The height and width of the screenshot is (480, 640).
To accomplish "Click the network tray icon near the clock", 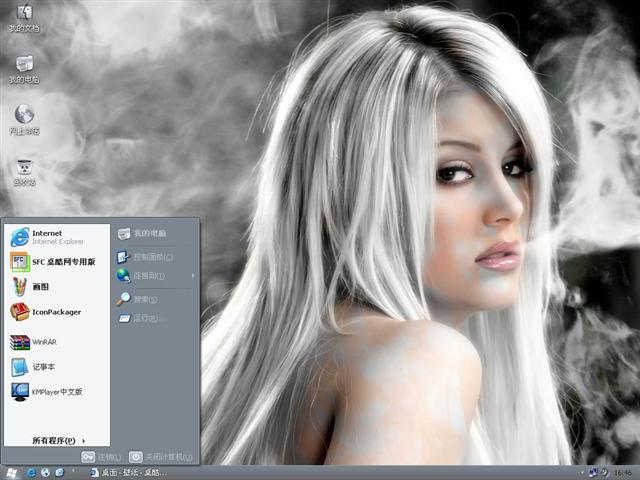I will coord(593,473).
